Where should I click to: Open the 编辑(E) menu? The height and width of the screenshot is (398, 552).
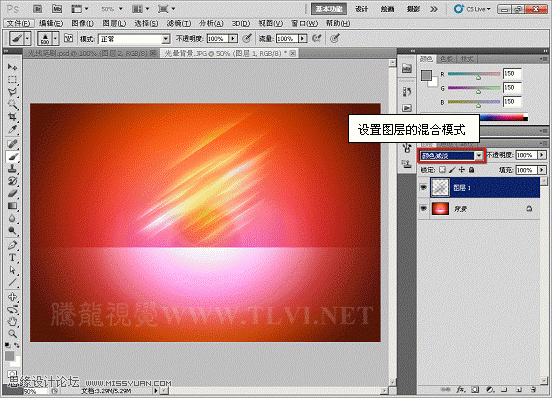tap(51, 23)
